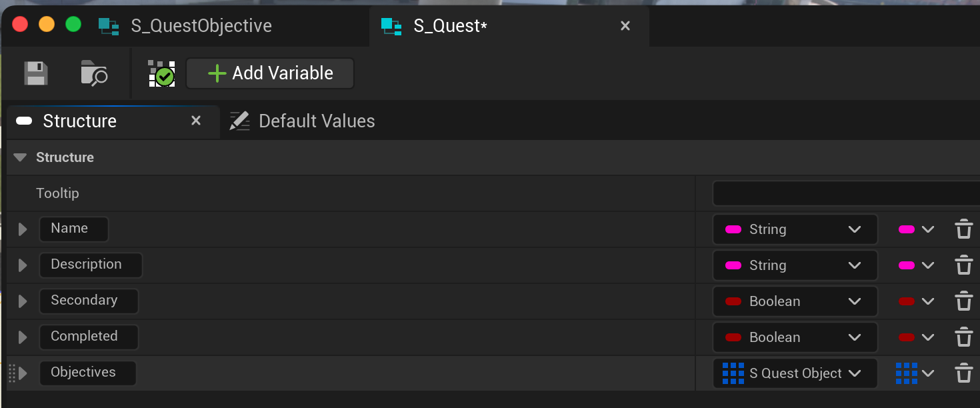Open the Objectives S Quest Object type dropdown
Screen dimensions: 980x408
click(794, 373)
